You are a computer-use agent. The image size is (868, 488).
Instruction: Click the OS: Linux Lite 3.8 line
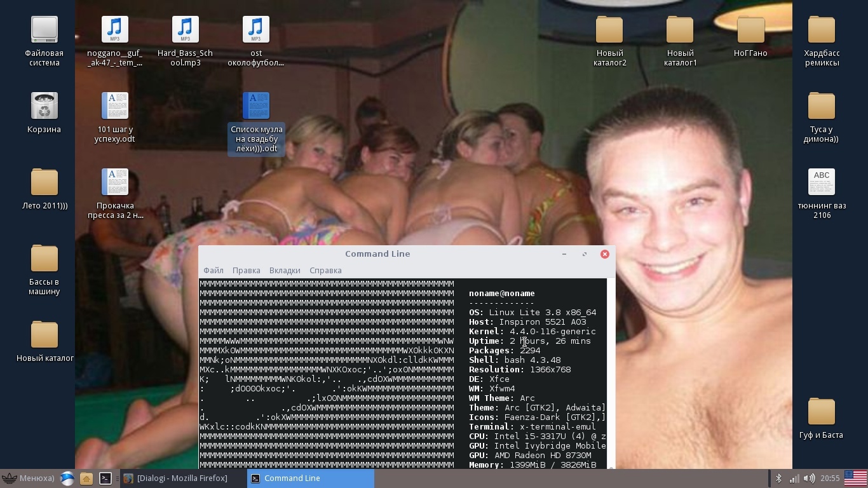click(x=532, y=313)
